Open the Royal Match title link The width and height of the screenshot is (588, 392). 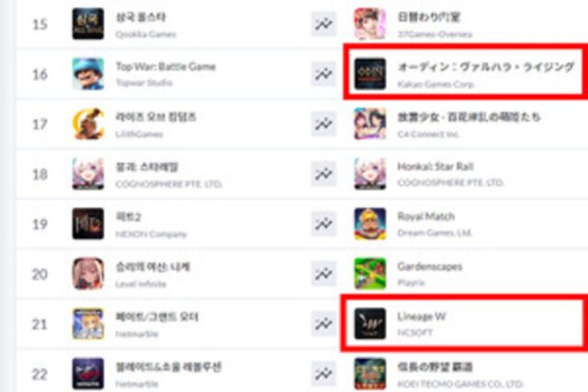pyautogui.click(x=426, y=217)
